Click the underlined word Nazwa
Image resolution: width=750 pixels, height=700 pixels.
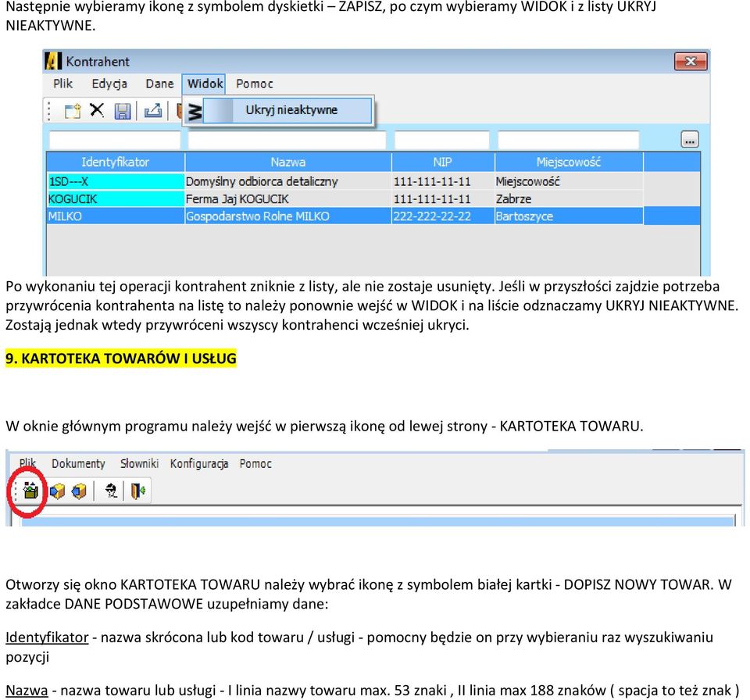[27, 691]
